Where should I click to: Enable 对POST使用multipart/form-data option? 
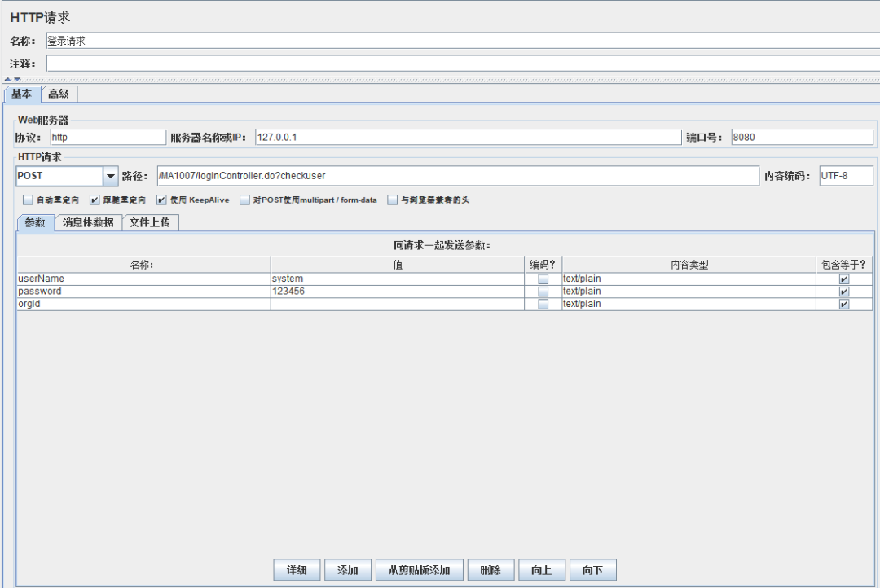coord(244,200)
